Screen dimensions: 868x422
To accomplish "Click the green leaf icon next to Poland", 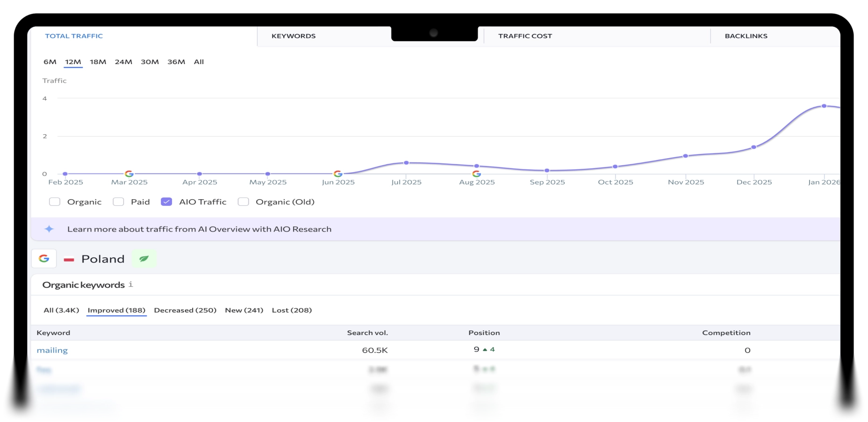I will (144, 259).
